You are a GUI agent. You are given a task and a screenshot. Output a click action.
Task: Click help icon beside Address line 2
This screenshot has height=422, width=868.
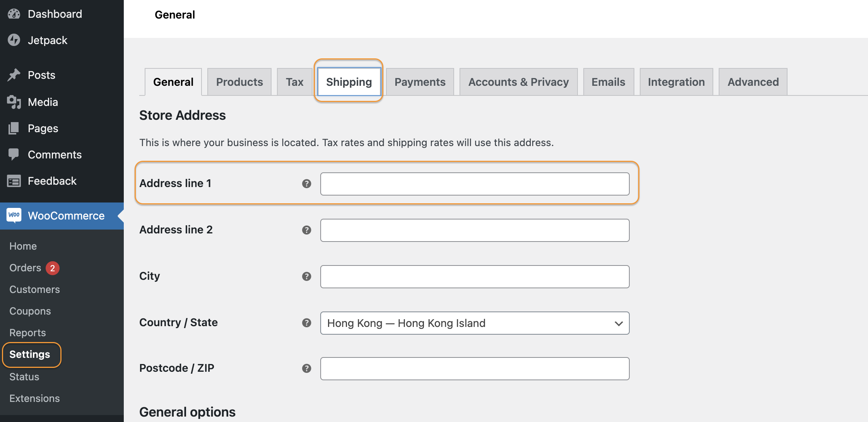(307, 230)
